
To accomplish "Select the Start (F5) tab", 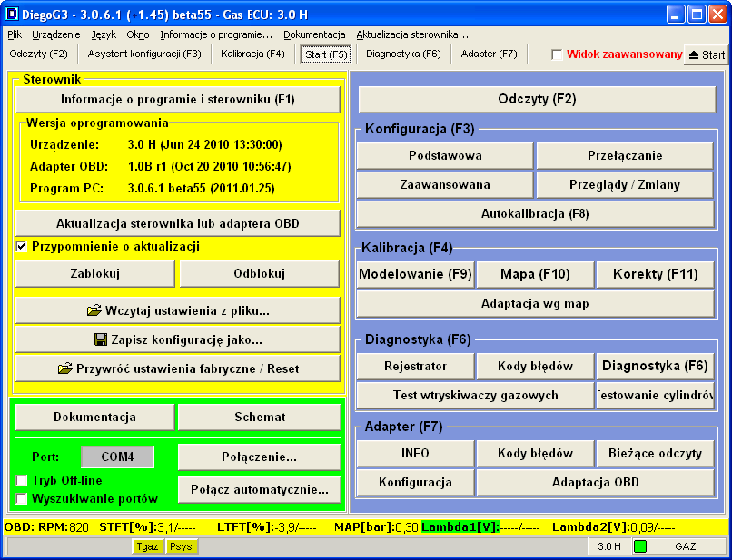I will 326,54.
